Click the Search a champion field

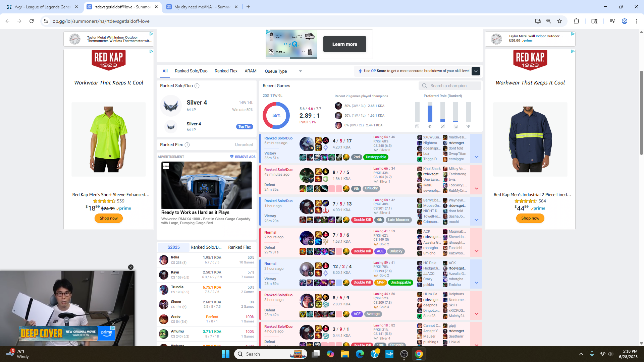click(450, 86)
